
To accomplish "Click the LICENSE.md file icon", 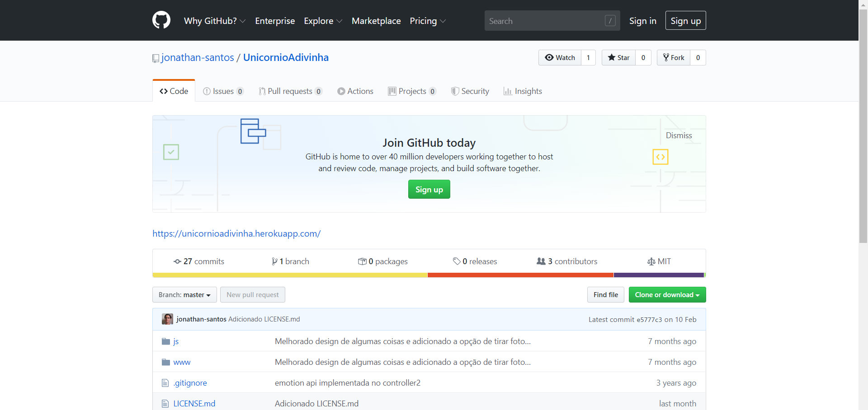I will tap(165, 404).
